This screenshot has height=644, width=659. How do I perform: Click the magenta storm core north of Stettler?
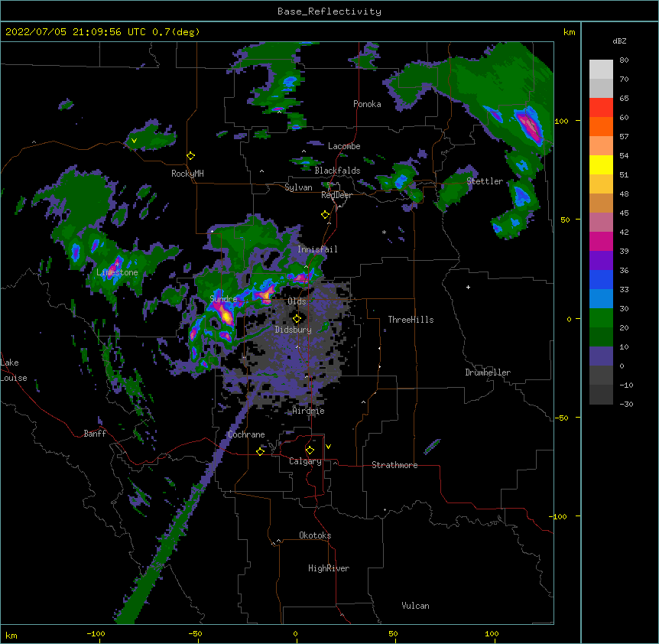529,125
